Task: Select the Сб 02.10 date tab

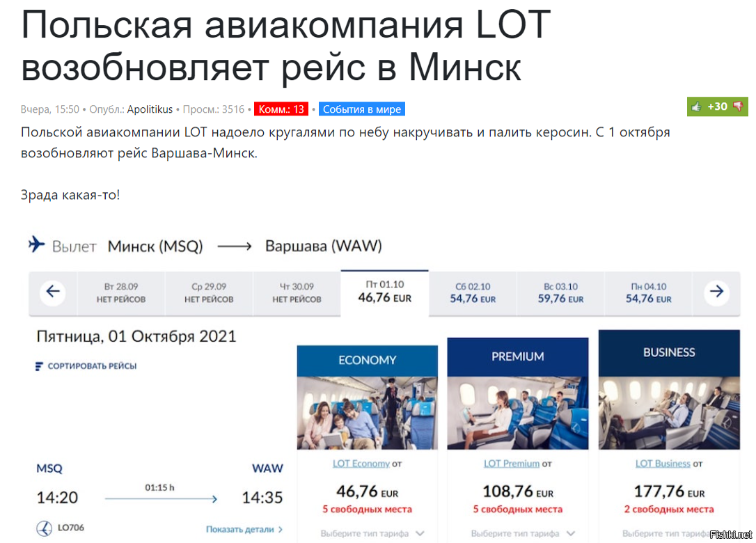Action: (473, 292)
